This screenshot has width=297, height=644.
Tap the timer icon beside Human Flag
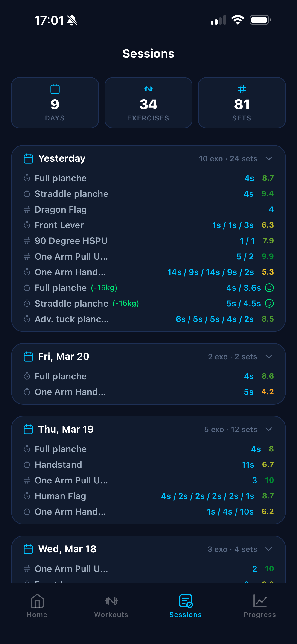[27, 496]
